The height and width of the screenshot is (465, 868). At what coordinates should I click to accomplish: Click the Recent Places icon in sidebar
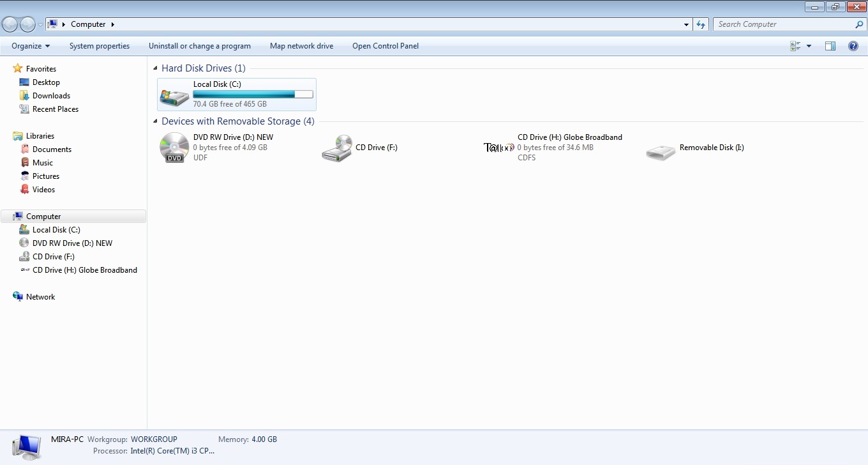tap(24, 109)
